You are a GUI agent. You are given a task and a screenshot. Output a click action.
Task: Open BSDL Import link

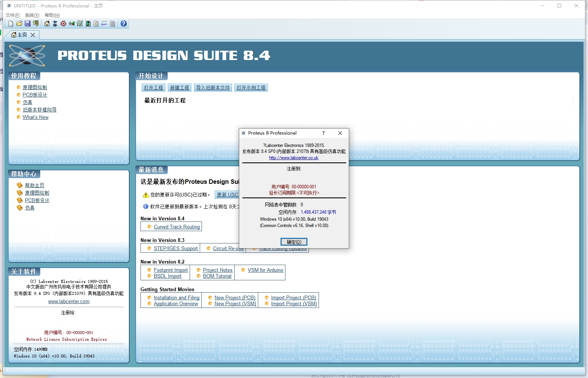[168, 276]
